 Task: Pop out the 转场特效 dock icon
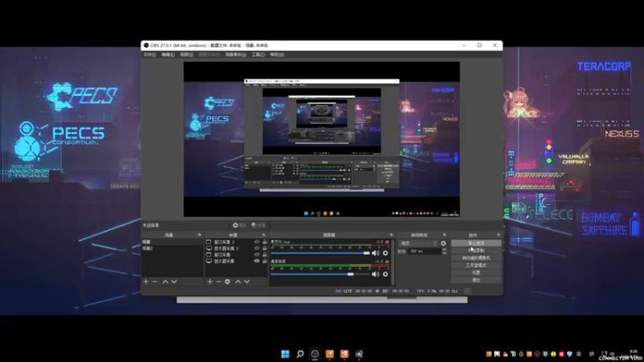click(444, 235)
